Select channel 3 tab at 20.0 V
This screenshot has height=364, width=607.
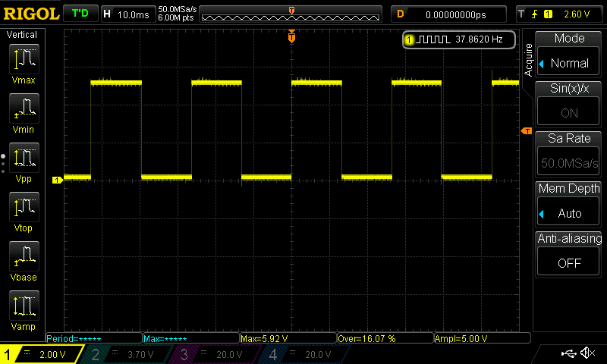click(x=214, y=354)
